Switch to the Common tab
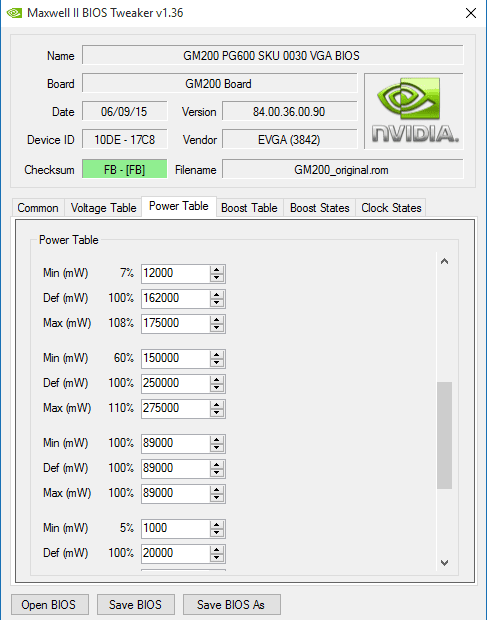Screen dimensions: 487x620 [x=38, y=208]
